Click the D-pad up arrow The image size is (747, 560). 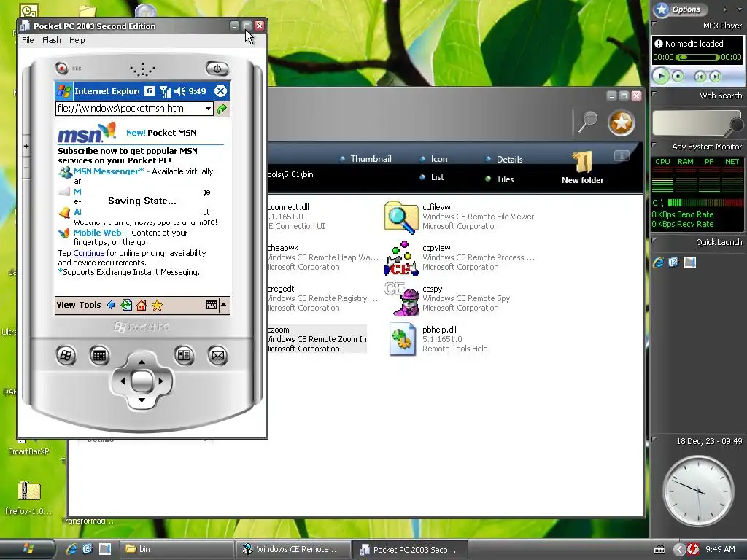point(142,362)
